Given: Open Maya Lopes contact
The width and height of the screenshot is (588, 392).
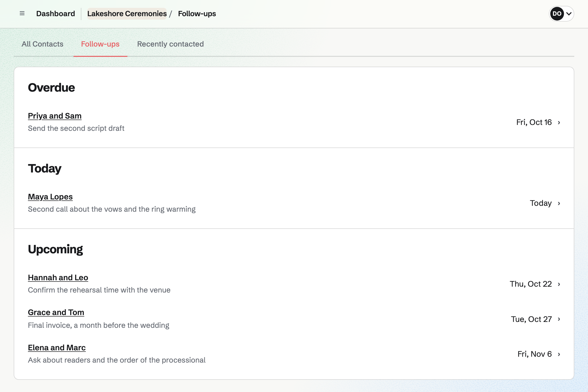Looking at the screenshot, I should pos(50,197).
